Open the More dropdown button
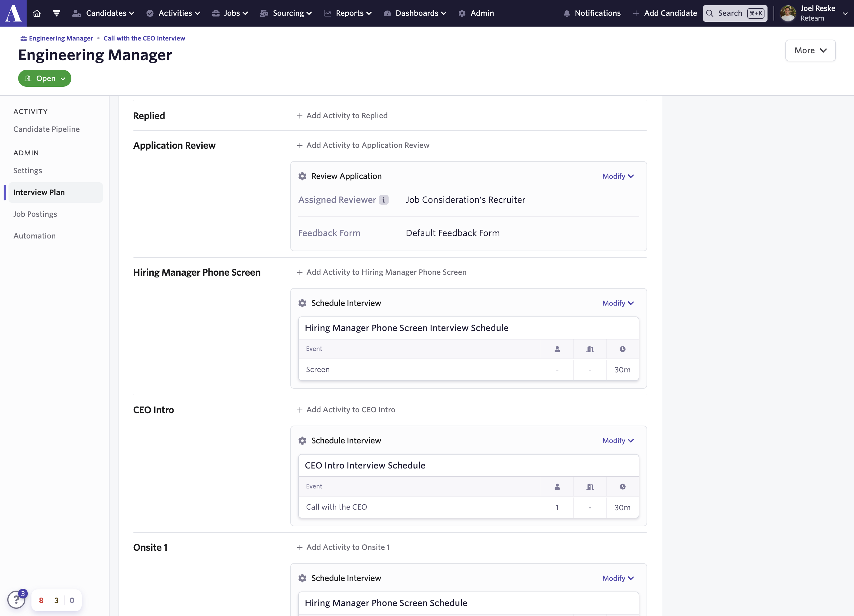Image resolution: width=854 pixels, height=616 pixels. click(810, 50)
